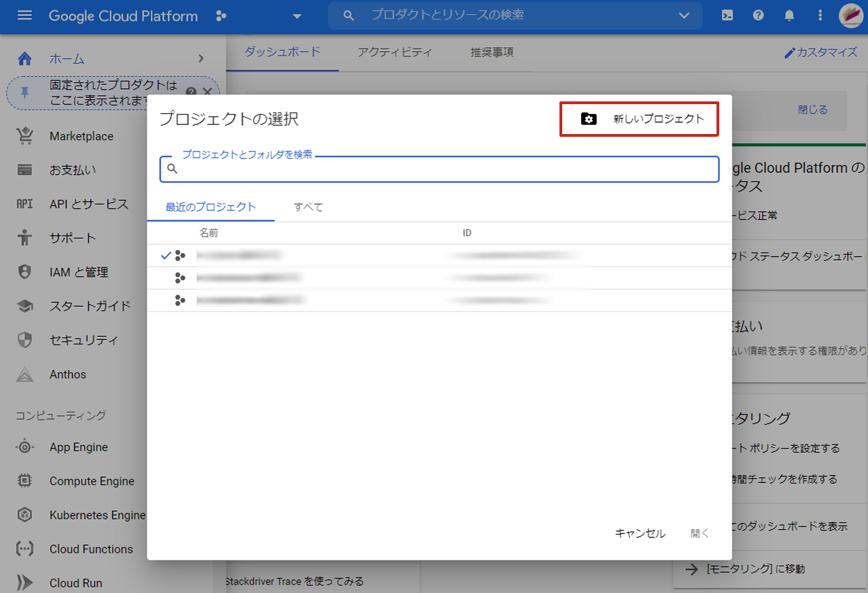This screenshot has width=868, height=593.
Task: Open the help question mark menu
Action: coord(758,16)
